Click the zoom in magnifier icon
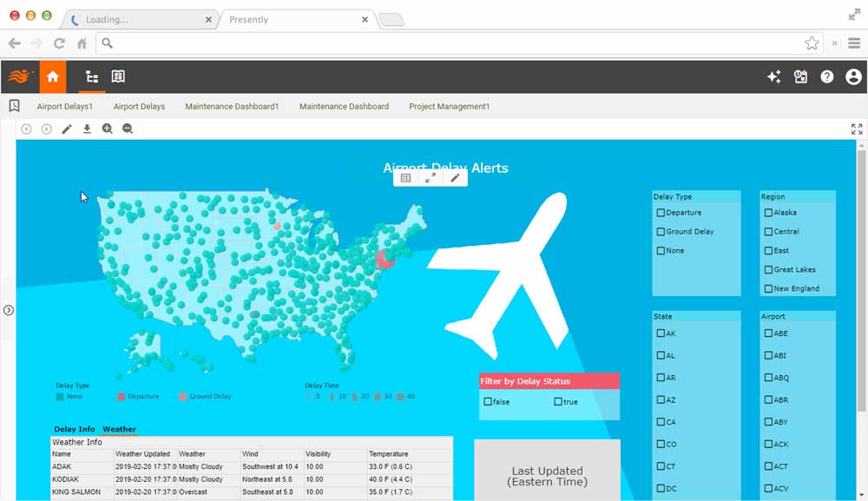This screenshot has height=501, width=868. coord(108,129)
